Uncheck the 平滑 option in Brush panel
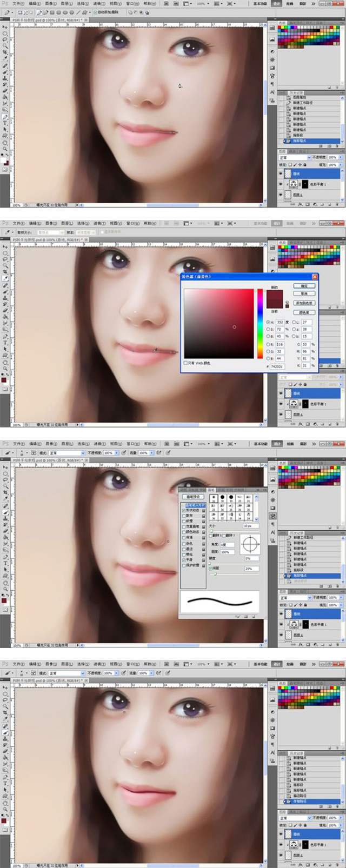Screen dimensions: 346x868 click(184, 560)
